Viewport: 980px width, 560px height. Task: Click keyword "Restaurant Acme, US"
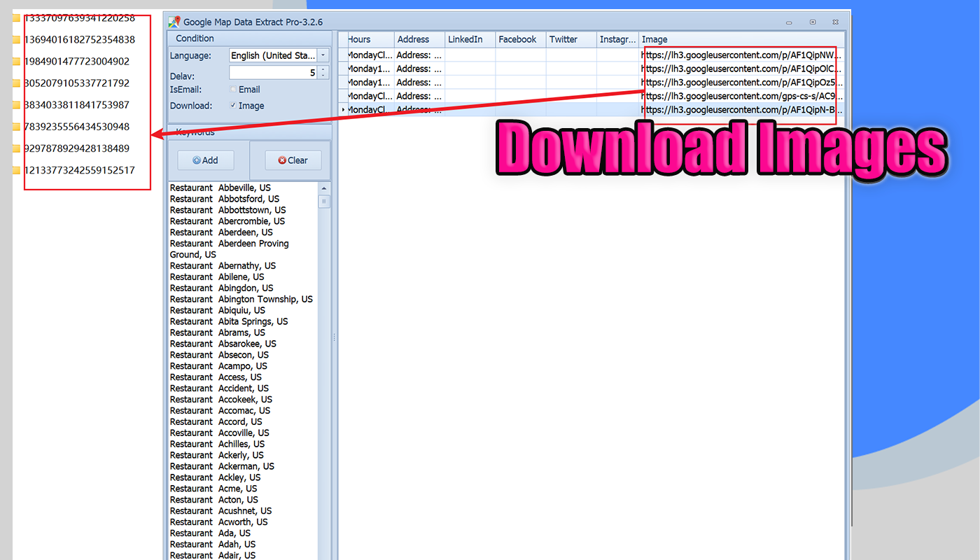coord(213,490)
